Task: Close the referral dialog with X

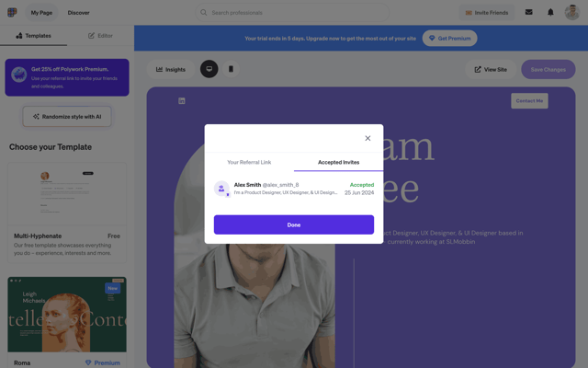Action: (x=367, y=138)
